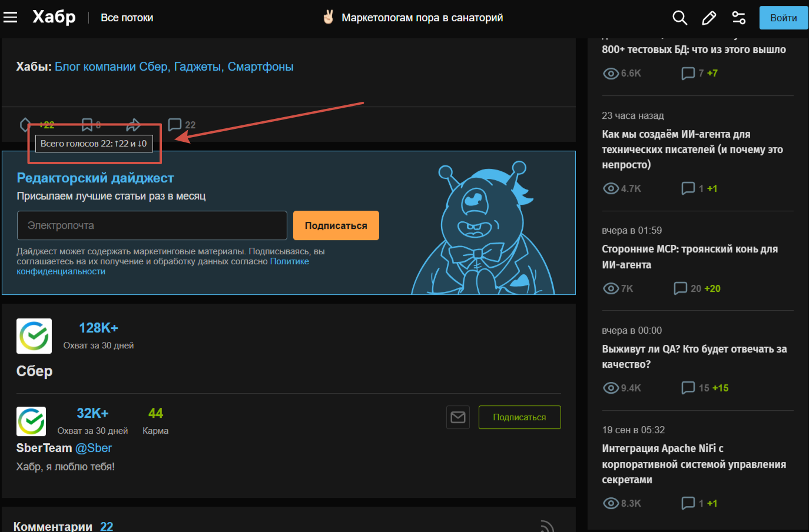
Task: Click the SberTeam author name
Action: coord(44,448)
